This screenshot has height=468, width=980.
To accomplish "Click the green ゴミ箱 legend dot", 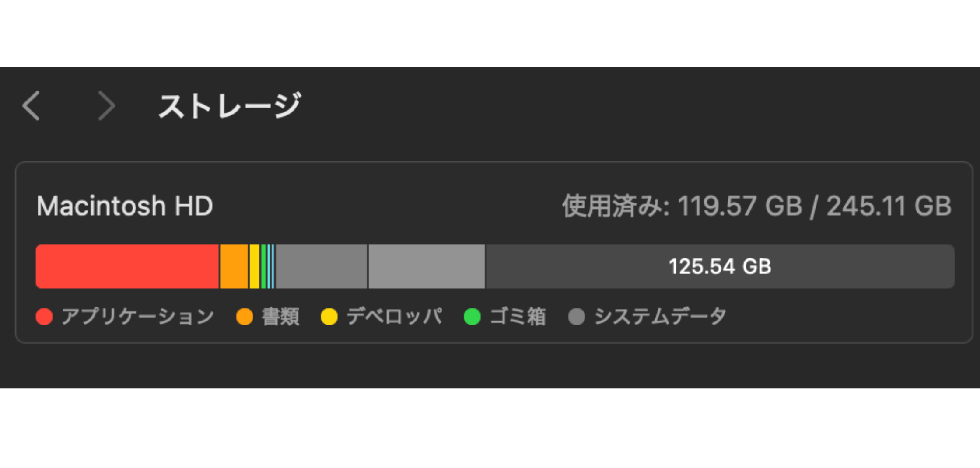I will click(472, 316).
